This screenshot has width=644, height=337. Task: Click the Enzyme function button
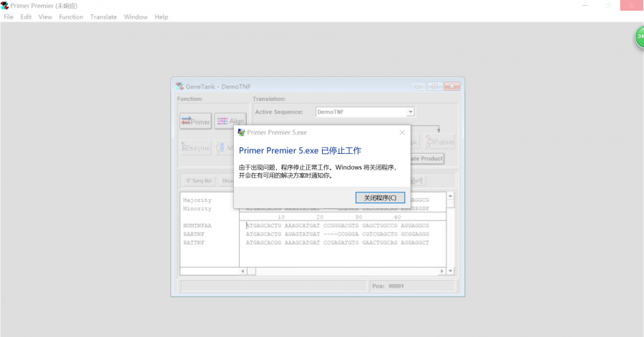coord(195,148)
